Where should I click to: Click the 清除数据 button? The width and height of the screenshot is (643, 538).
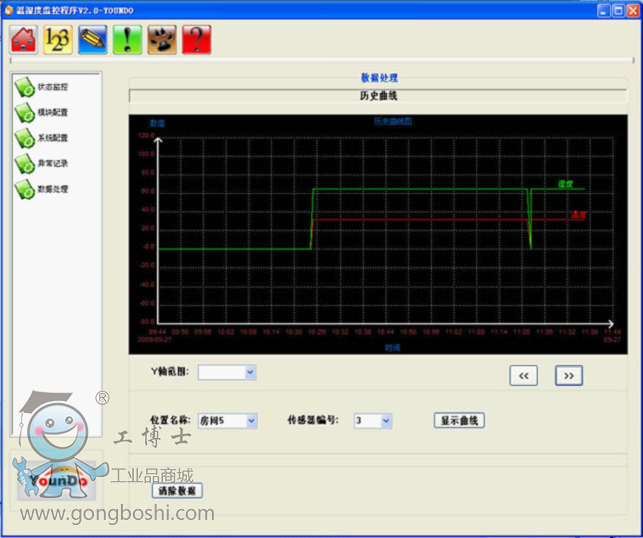(x=177, y=491)
